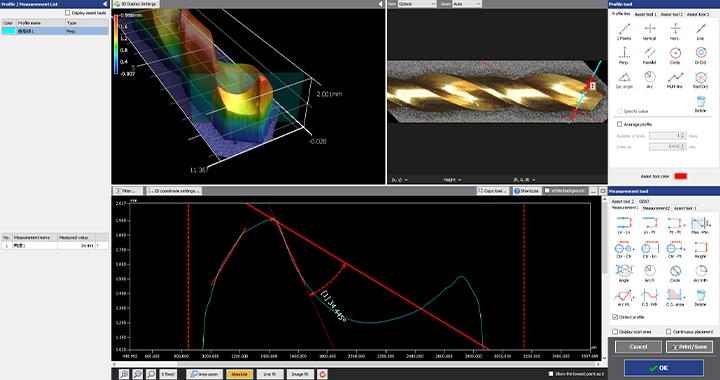Confirm with the OK button

pyautogui.click(x=664, y=368)
